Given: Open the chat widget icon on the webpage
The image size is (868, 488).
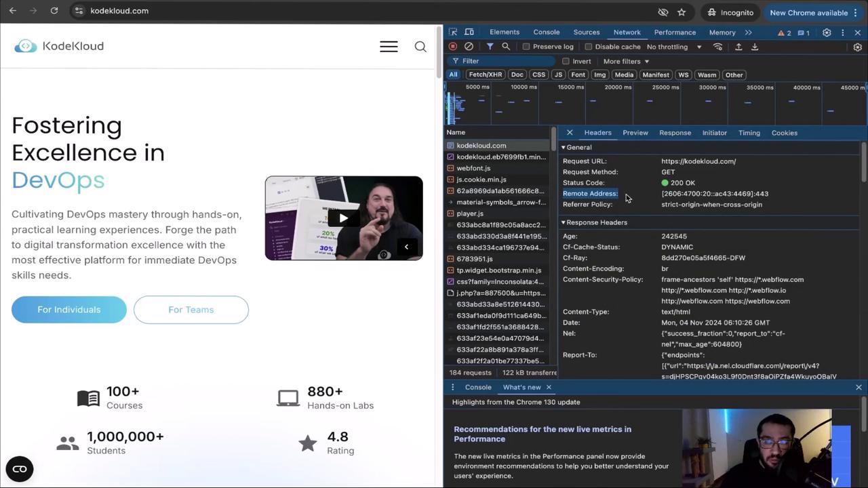Looking at the screenshot, I should (20, 469).
